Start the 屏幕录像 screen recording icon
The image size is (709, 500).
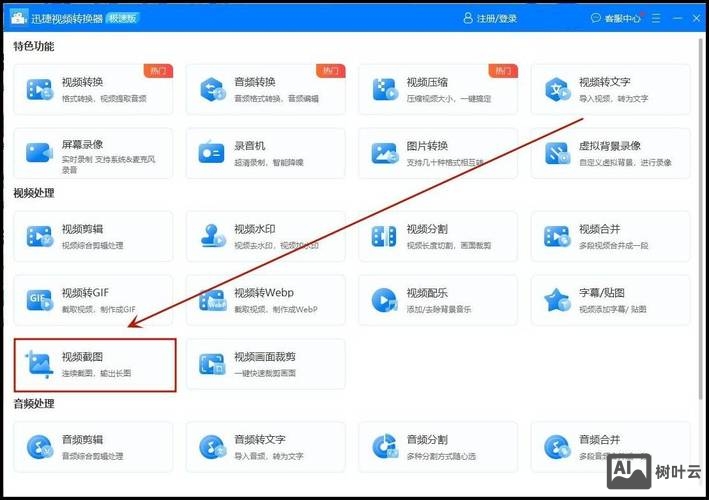(x=39, y=153)
